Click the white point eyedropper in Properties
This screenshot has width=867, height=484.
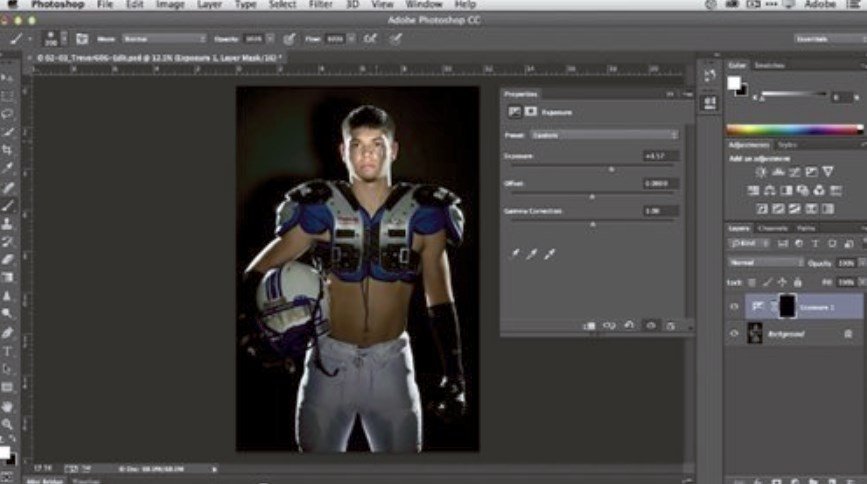point(549,254)
